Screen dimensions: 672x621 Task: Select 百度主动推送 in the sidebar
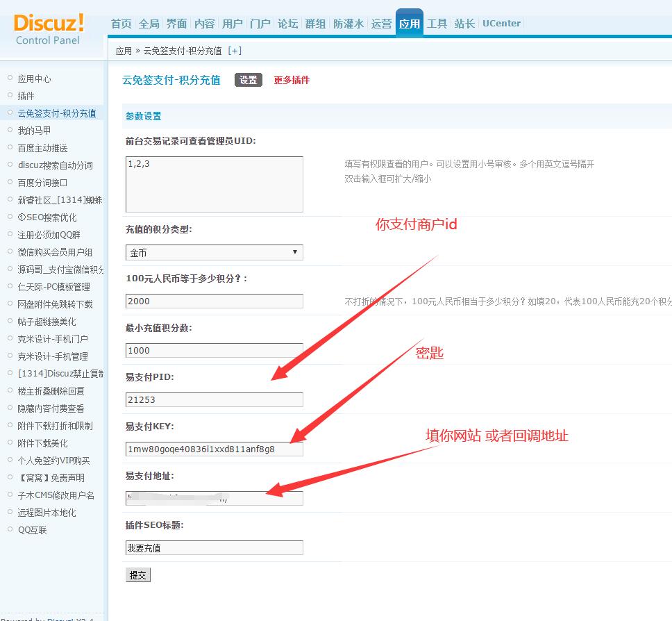(42, 148)
